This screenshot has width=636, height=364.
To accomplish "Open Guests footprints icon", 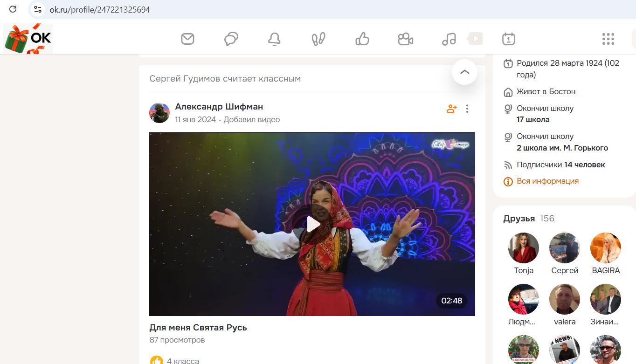I will [x=318, y=39].
